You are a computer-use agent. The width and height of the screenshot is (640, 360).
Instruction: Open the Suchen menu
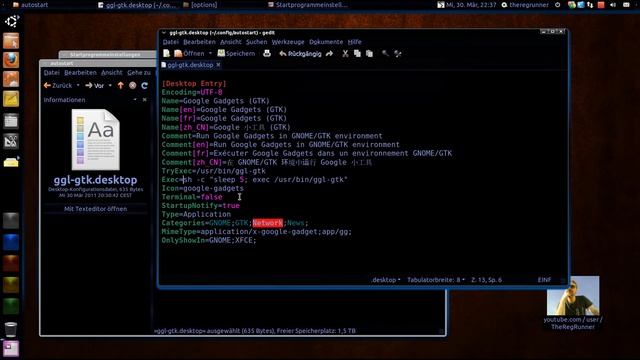[256, 42]
